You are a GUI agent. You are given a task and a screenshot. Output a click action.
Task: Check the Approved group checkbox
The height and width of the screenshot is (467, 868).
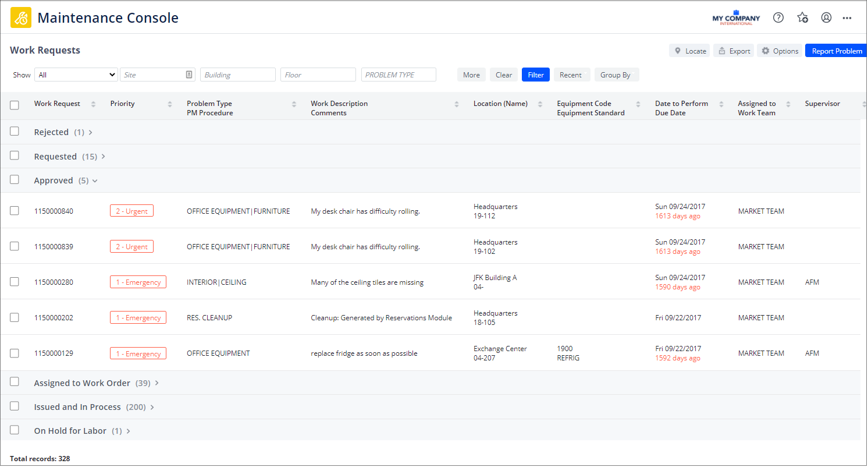point(15,179)
